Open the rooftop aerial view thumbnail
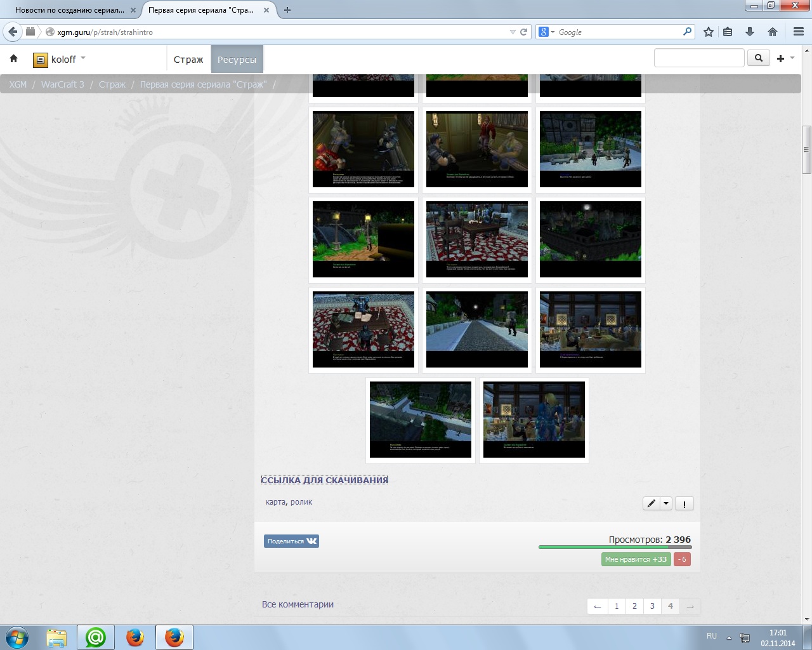 (x=421, y=420)
